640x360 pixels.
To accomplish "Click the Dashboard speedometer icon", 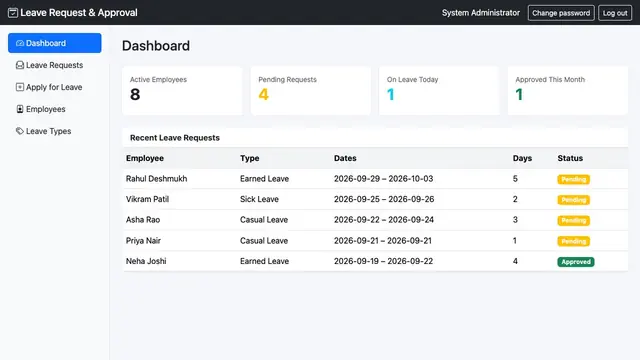I will [20, 43].
